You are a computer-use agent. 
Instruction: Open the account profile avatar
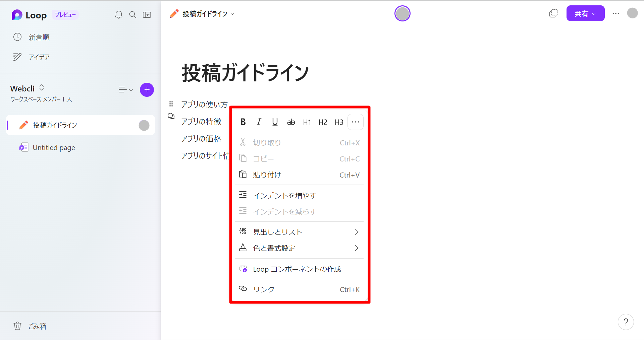632,13
